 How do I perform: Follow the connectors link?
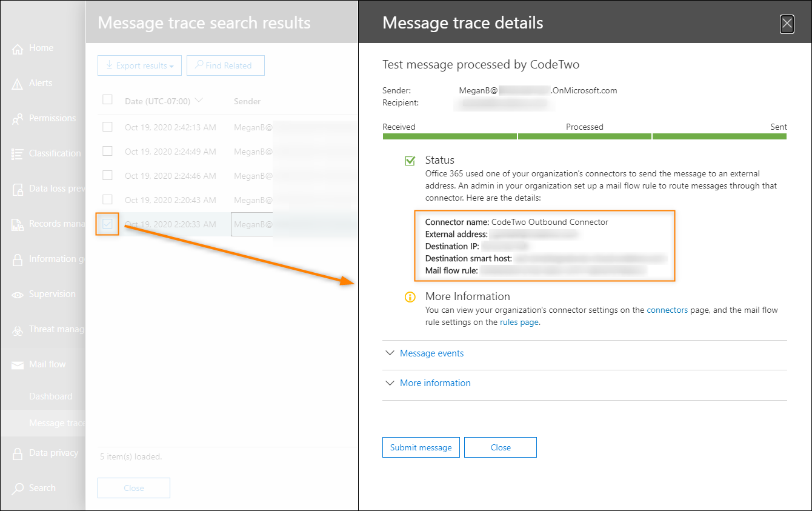click(x=667, y=310)
